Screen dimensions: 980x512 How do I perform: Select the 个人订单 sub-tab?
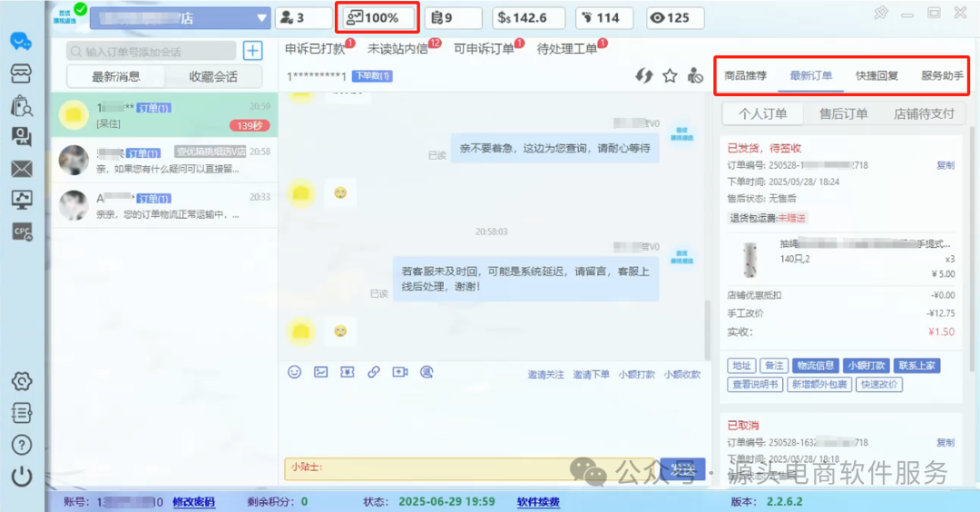click(762, 113)
